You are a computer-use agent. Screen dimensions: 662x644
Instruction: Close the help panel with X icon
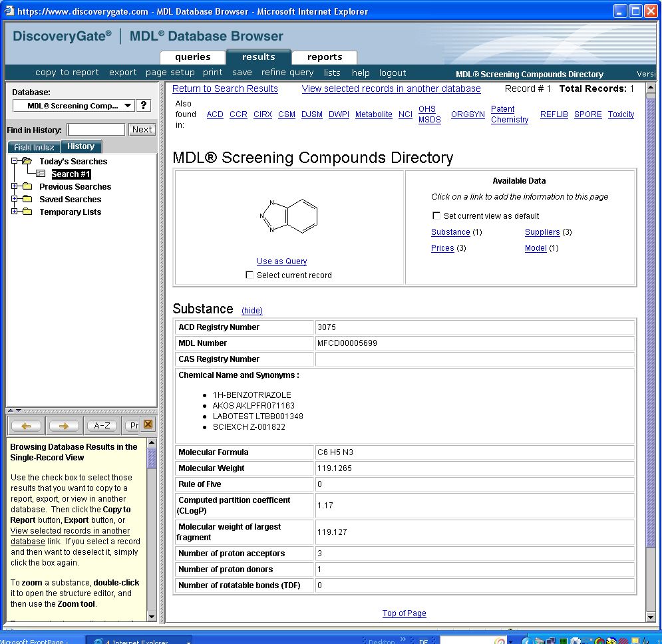click(148, 425)
